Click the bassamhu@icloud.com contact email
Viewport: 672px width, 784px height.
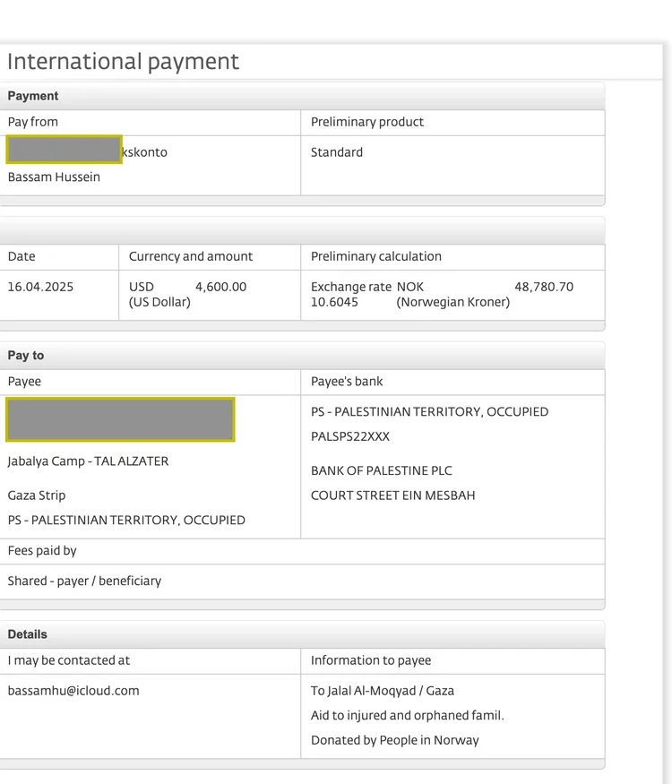(x=73, y=691)
